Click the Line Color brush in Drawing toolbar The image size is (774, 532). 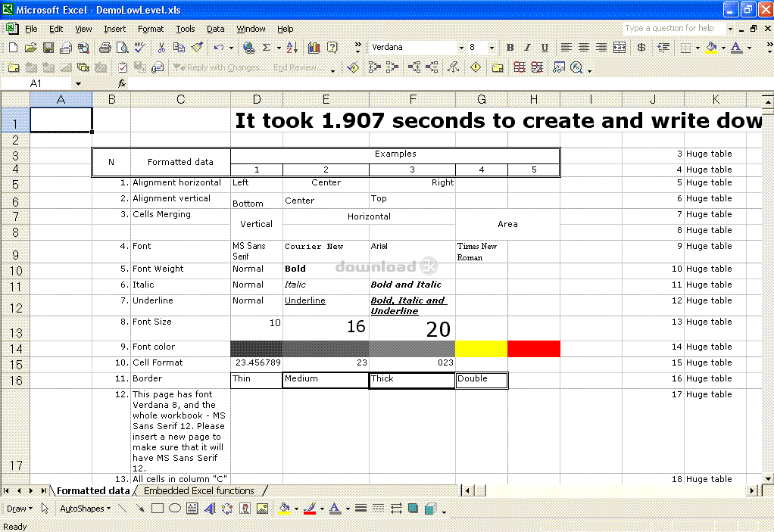click(x=310, y=509)
